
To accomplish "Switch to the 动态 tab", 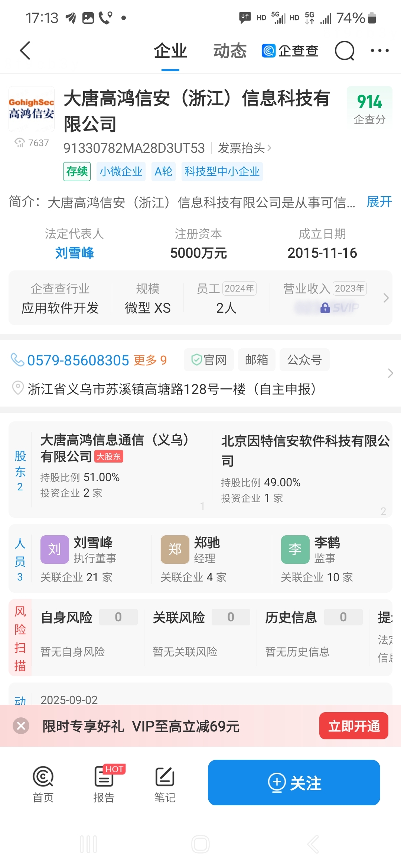I will (x=230, y=51).
